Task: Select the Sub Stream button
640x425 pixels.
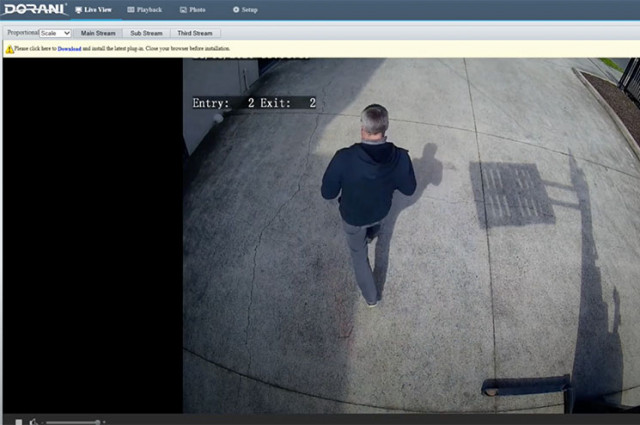Action: (146, 33)
